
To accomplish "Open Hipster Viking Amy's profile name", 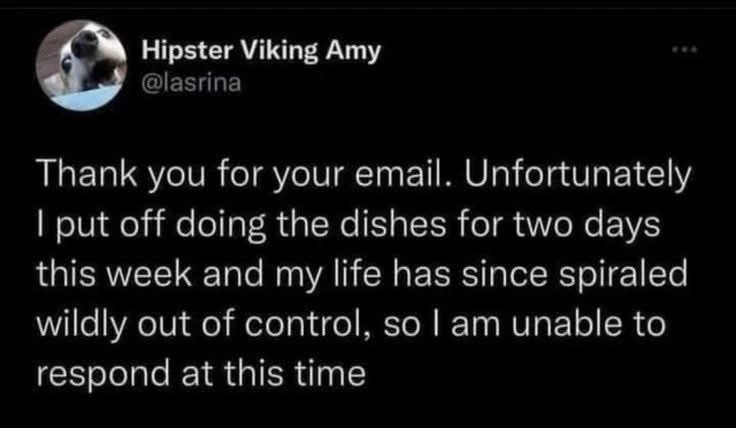I will tap(260, 51).
